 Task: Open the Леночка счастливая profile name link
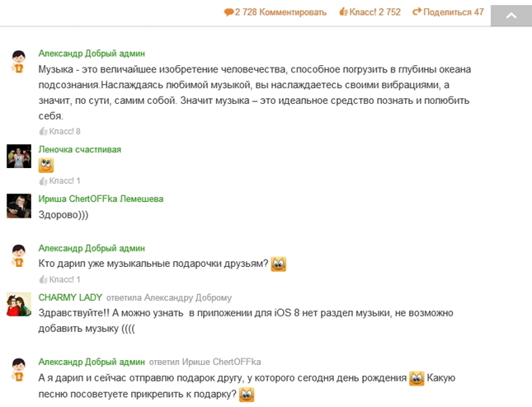[x=80, y=149]
